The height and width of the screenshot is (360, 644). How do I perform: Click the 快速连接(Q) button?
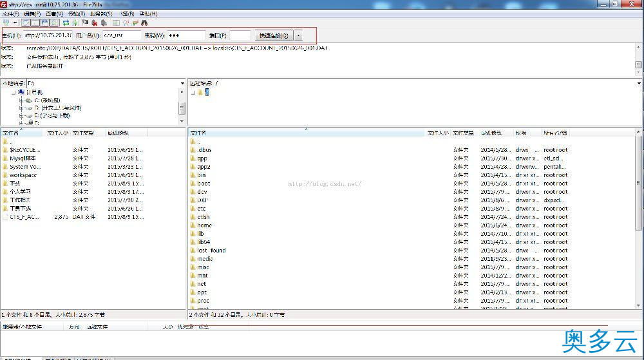pyautogui.click(x=274, y=35)
